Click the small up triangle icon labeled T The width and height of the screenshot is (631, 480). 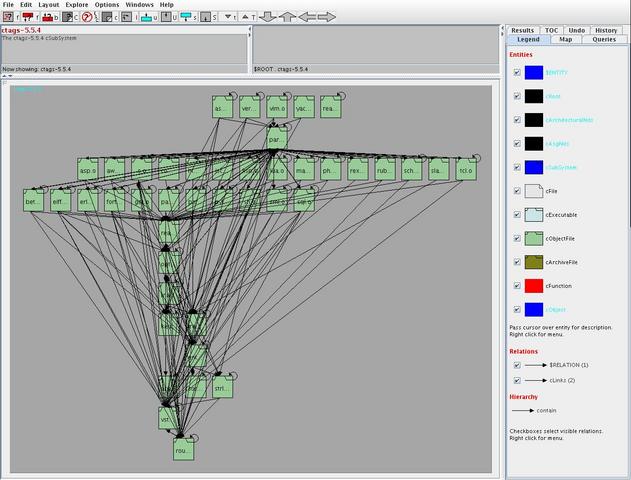click(245, 17)
